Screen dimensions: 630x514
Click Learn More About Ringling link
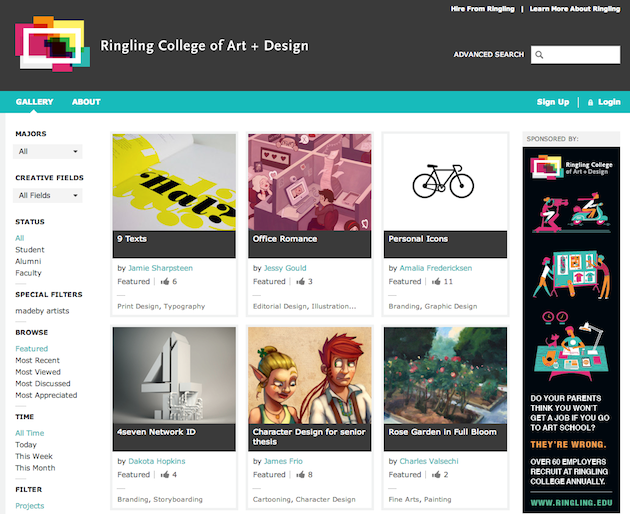575,9
